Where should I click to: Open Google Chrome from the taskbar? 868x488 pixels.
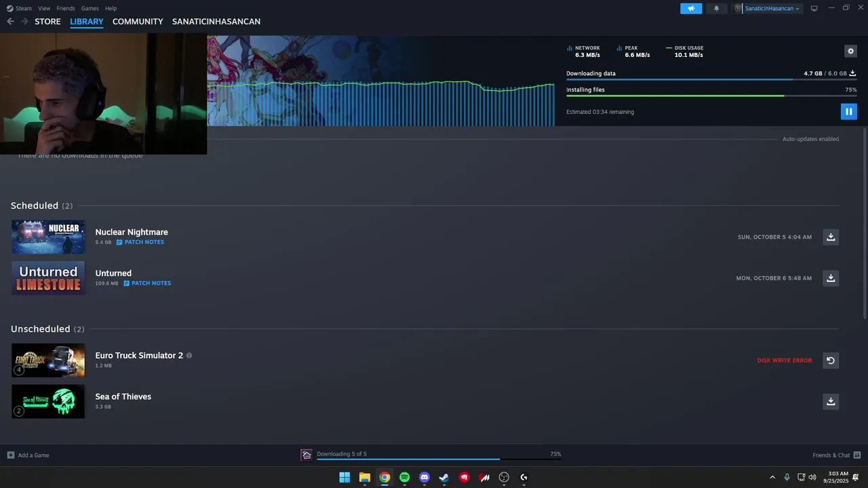click(x=384, y=477)
